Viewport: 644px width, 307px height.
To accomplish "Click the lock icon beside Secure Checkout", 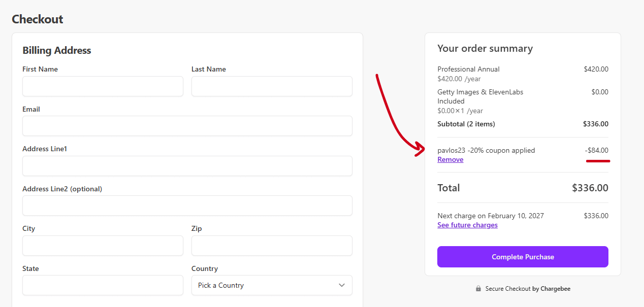I will [478, 289].
